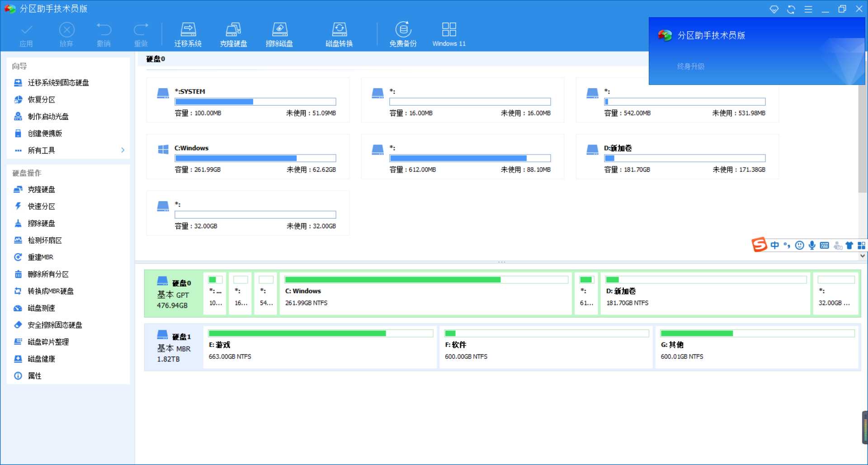Select G: 其他 600.01GB partition block
868x465 pixels.
click(x=757, y=347)
